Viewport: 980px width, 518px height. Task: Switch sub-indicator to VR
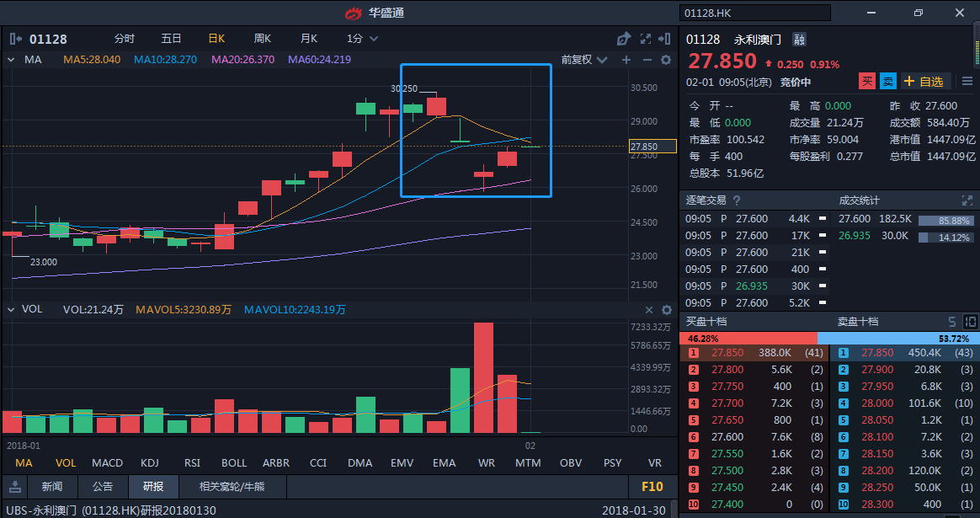coord(654,463)
